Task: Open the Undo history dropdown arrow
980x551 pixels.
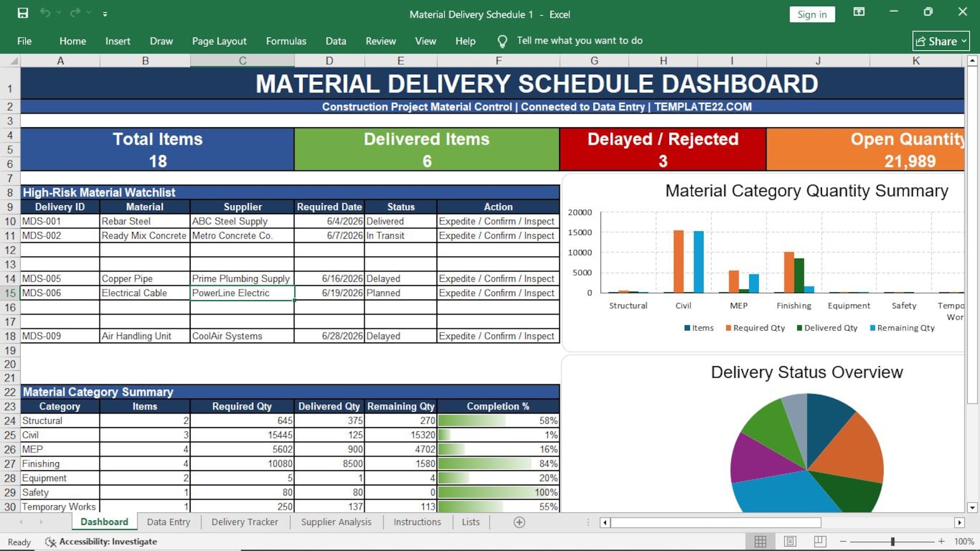Action: pyautogui.click(x=59, y=13)
